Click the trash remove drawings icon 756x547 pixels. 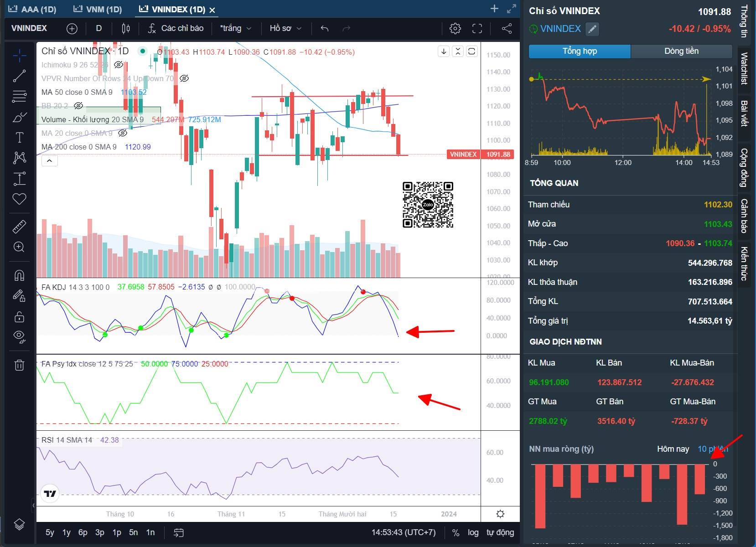(x=19, y=365)
